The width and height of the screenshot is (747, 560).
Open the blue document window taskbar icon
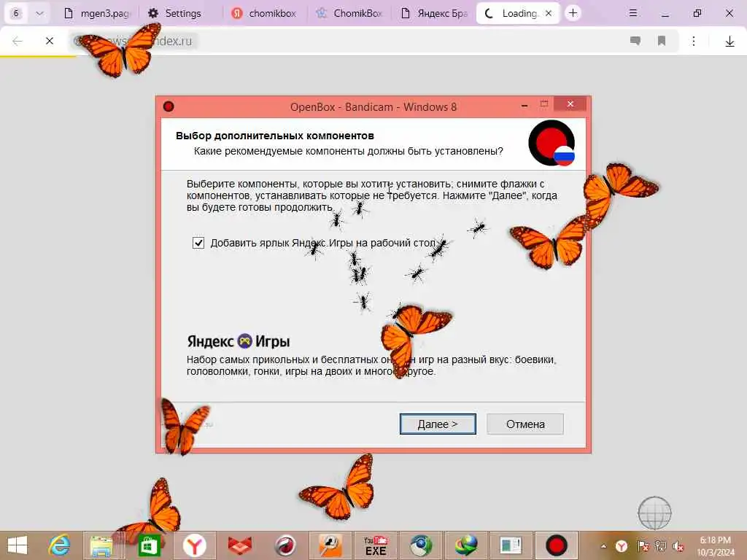click(x=511, y=545)
